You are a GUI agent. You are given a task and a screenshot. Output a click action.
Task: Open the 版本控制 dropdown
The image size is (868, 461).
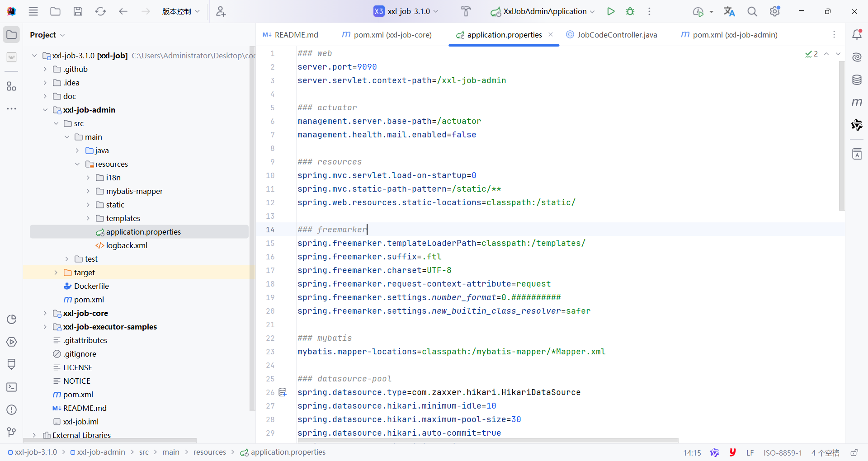coord(181,11)
